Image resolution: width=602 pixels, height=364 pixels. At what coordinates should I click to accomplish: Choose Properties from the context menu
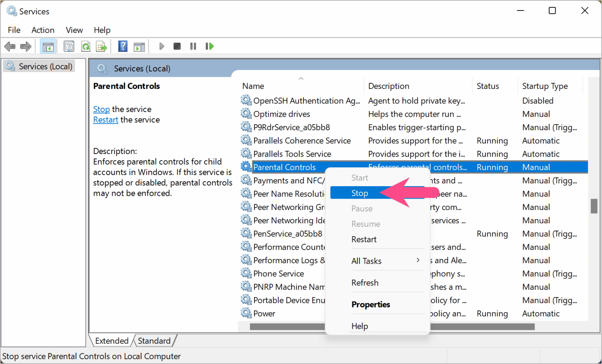point(370,304)
